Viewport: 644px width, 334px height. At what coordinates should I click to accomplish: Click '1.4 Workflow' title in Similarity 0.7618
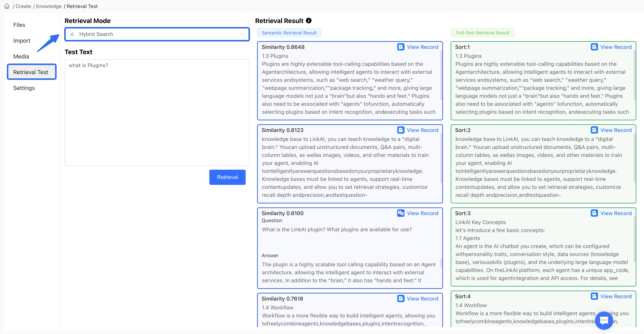click(x=278, y=308)
